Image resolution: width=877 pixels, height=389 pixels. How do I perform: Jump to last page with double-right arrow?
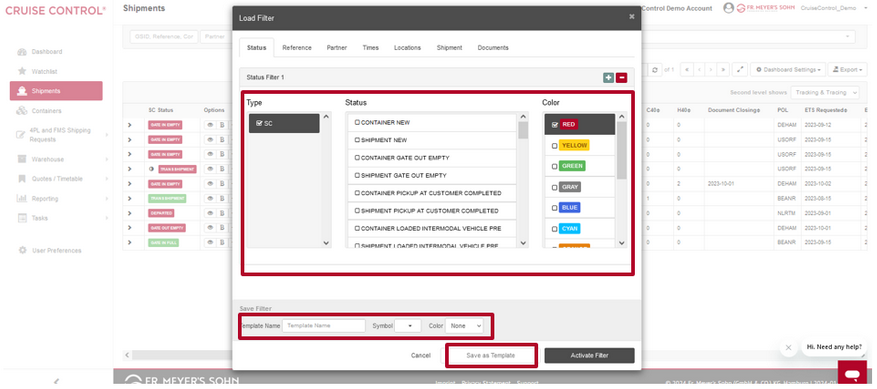point(724,70)
